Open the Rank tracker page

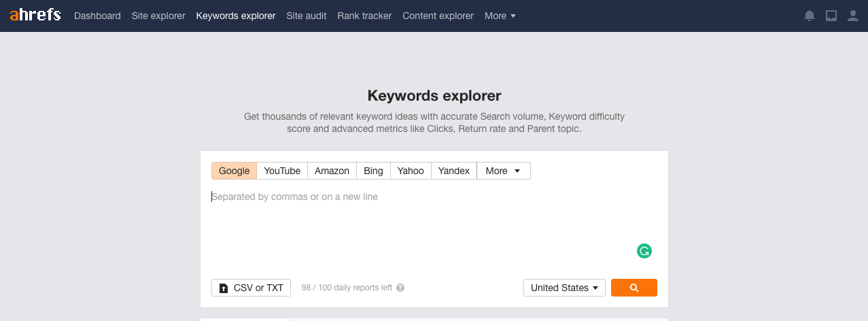(x=364, y=16)
